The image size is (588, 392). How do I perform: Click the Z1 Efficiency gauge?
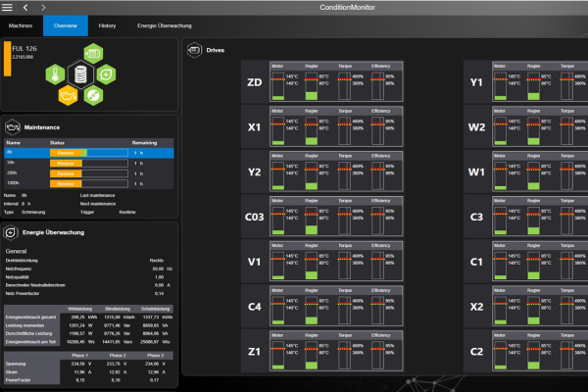[377, 356]
